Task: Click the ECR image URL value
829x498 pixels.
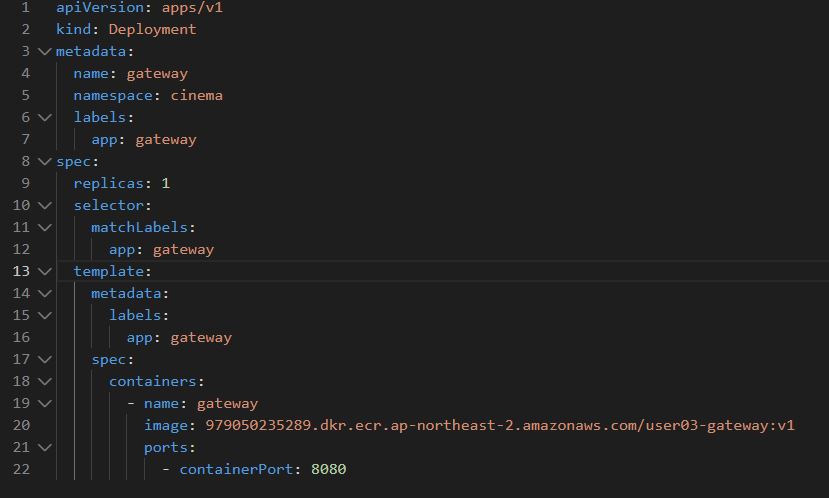Action: coord(500,426)
